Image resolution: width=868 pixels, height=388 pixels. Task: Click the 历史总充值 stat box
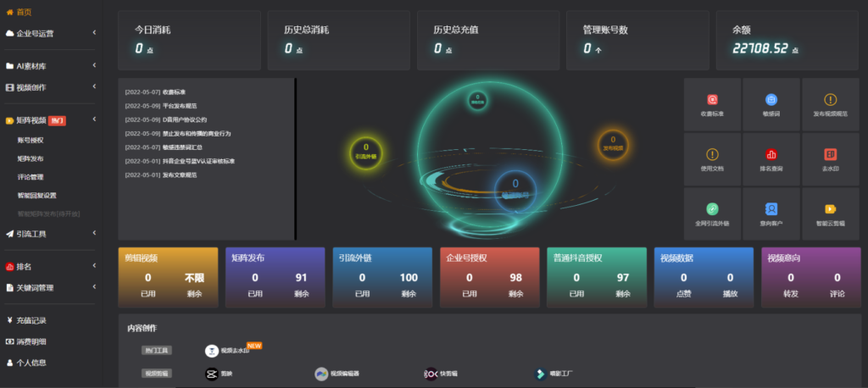pos(488,41)
